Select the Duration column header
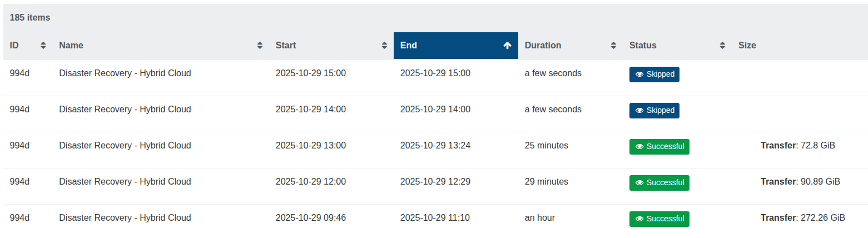The width and height of the screenshot is (868, 238). [x=543, y=46]
